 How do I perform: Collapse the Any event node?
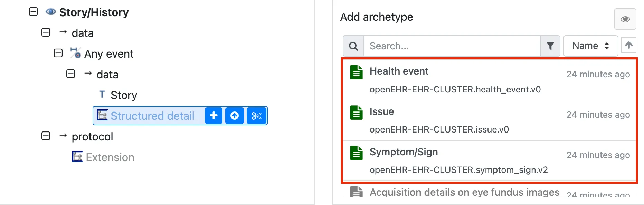tap(58, 53)
